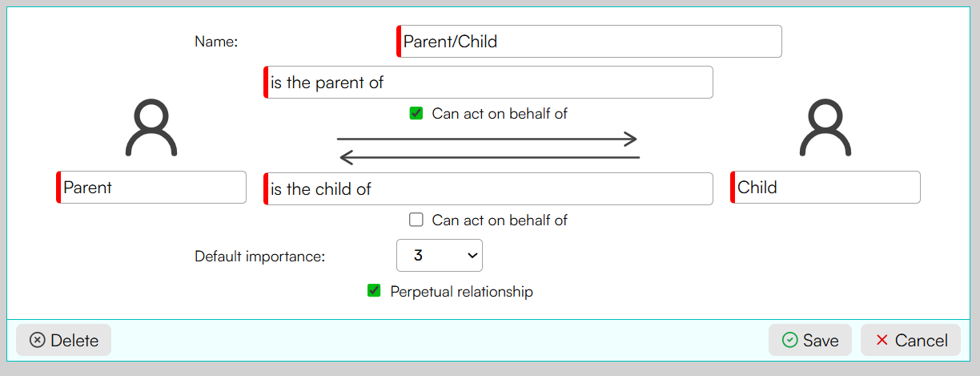Click into the 'is the child of' field
Screen dimensions: 980x376
coord(488,188)
